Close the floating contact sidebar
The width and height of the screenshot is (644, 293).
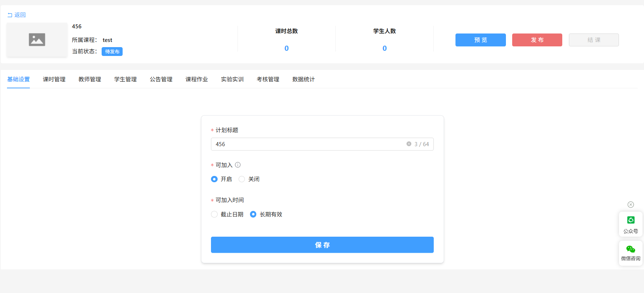(x=630, y=205)
